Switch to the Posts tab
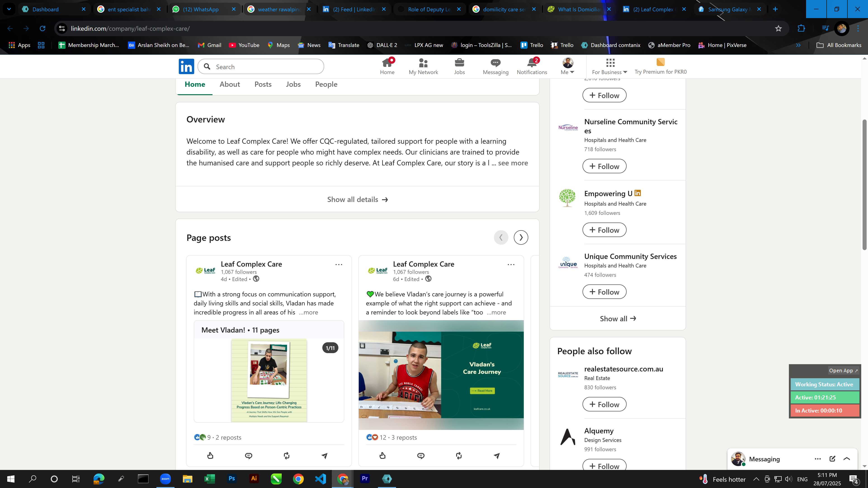The image size is (868, 488). [x=263, y=84]
